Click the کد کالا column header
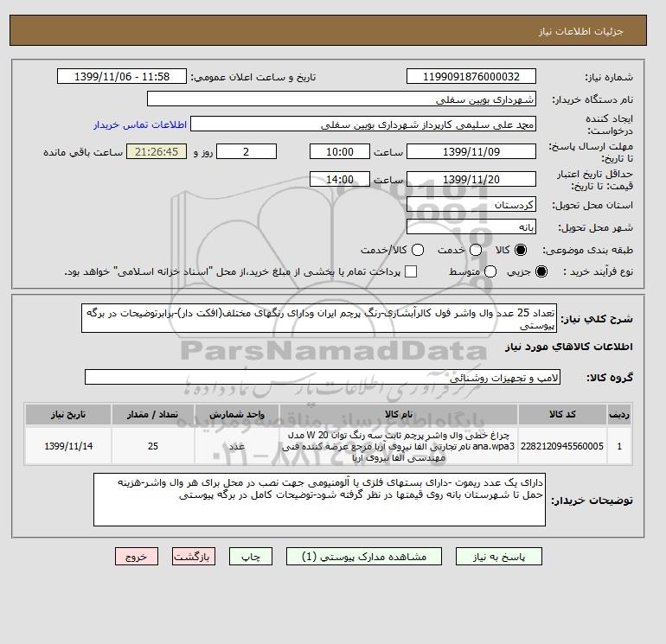Image resolution: width=666 pixels, height=644 pixels. click(562, 414)
